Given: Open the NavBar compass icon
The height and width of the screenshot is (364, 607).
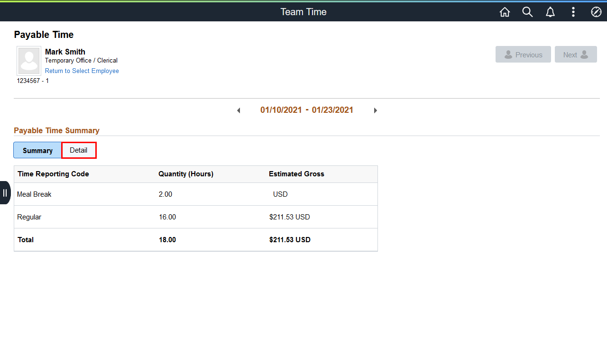Looking at the screenshot, I should coord(596,12).
